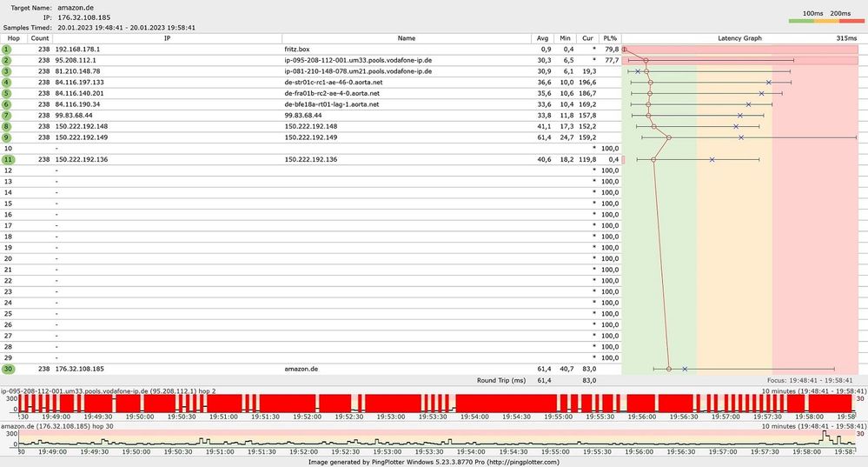Select the hop 11 green circle
868x467 pixels.
pyautogui.click(x=8, y=159)
